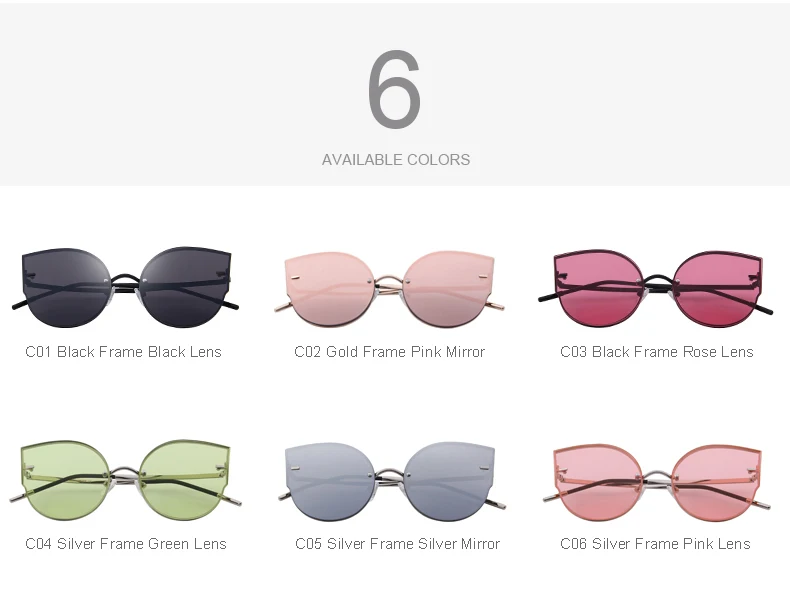Click the 'C06 Silver Frame Pink Lens' label
790x591 pixels.
point(655,544)
